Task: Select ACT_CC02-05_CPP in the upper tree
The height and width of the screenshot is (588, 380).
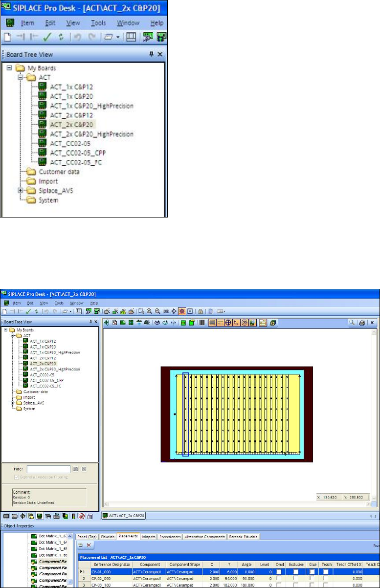Action: click(77, 152)
